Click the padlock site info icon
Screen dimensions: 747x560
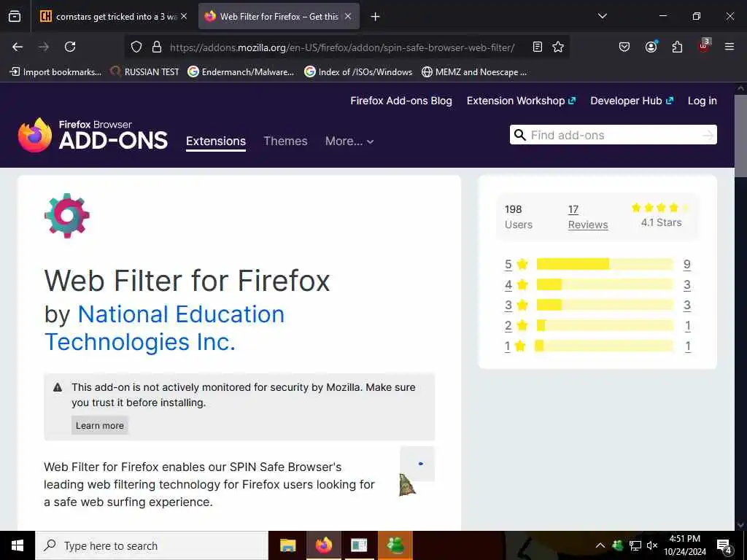click(156, 47)
